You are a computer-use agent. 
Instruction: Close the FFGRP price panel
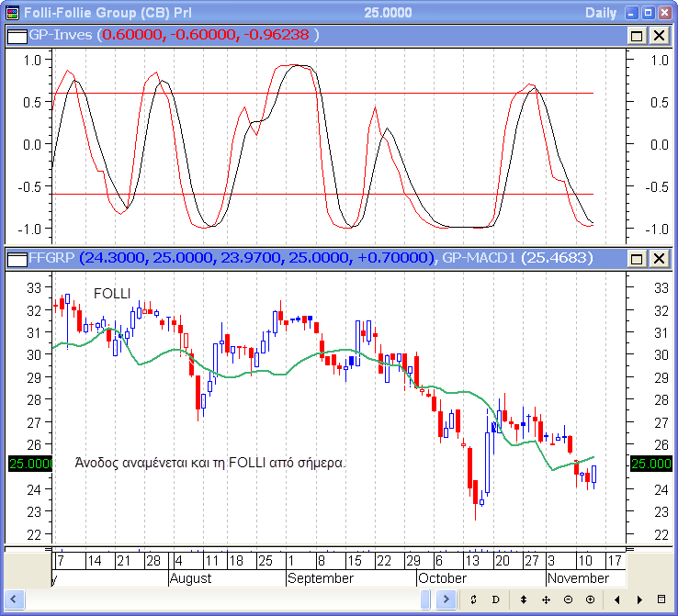click(x=659, y=259)
